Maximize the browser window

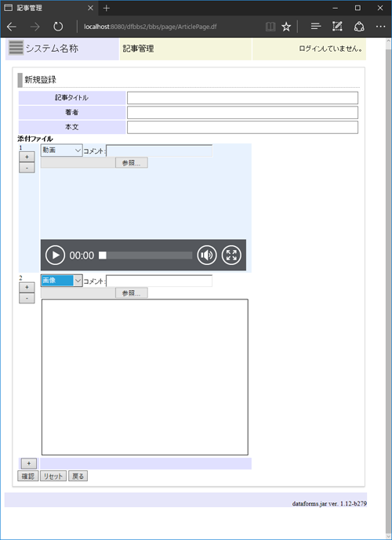(358, 8)
